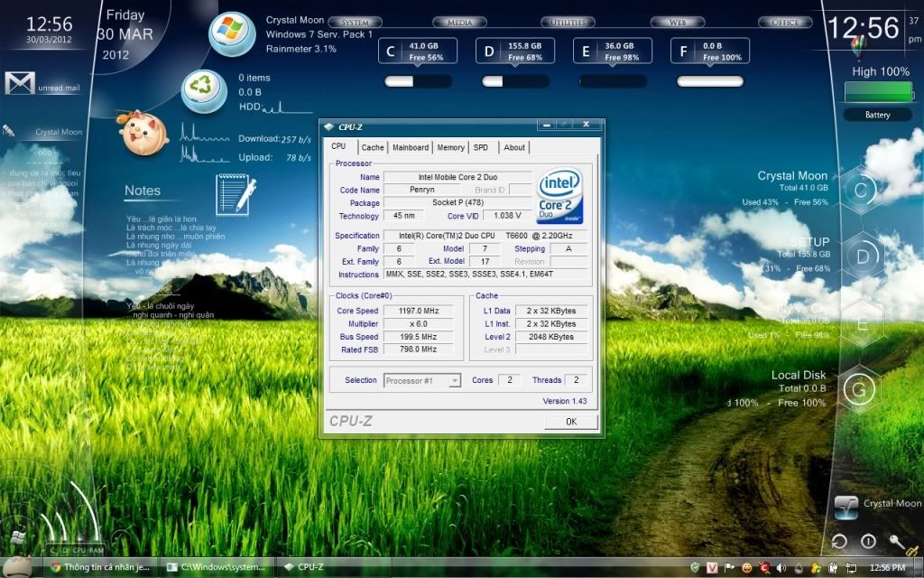Open the Processor #1 selection dropdown

point(422,380)
